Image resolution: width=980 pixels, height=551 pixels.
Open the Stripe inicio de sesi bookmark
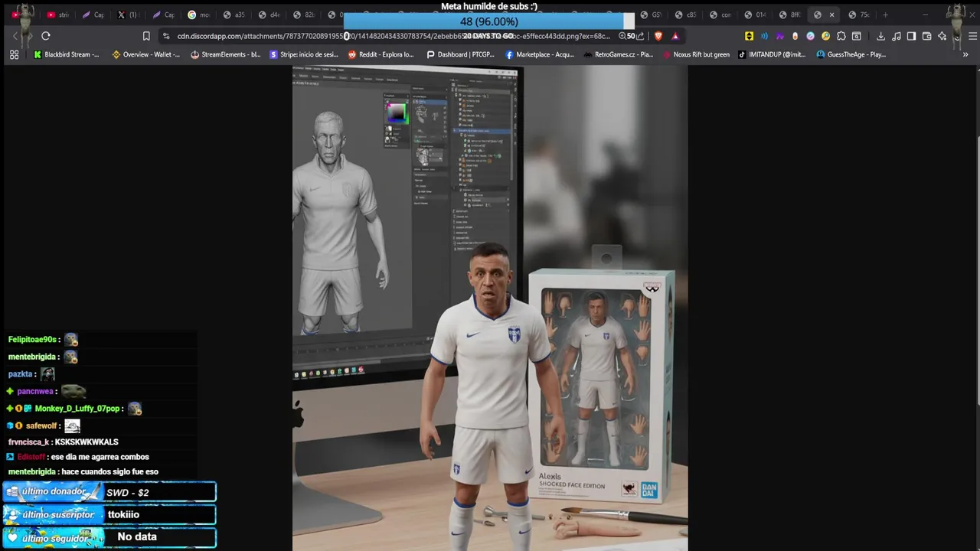pos(304,54)
